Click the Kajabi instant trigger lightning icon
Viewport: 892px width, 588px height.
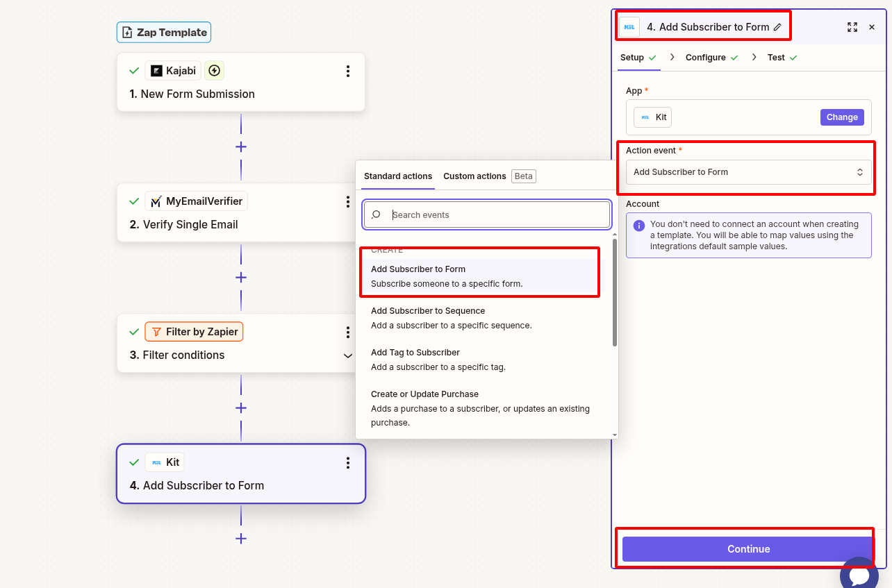pyautogui.click(x=214, y=70)
